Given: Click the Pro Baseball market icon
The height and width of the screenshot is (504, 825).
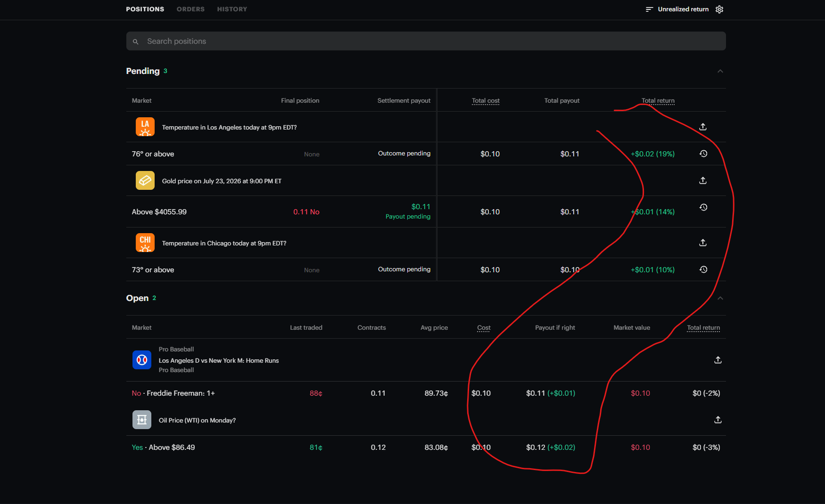Looking at the screenshot, I should pos(142,360).
